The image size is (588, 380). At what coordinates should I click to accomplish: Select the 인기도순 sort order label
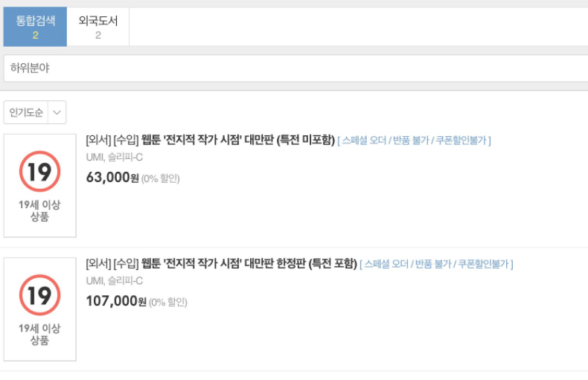point(26,112)
